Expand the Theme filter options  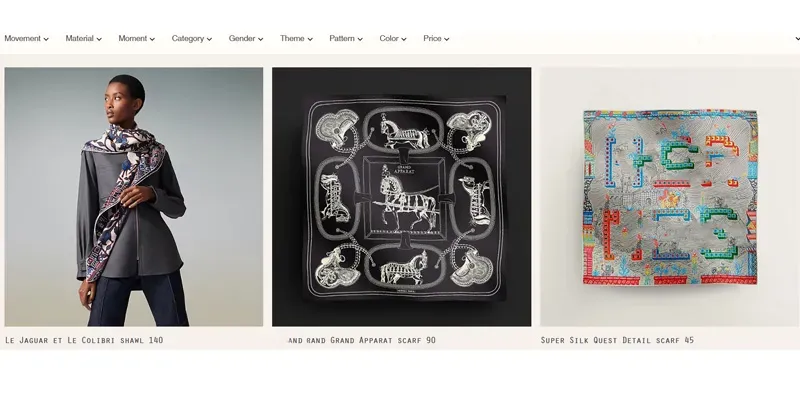click(x=296, y=38)
